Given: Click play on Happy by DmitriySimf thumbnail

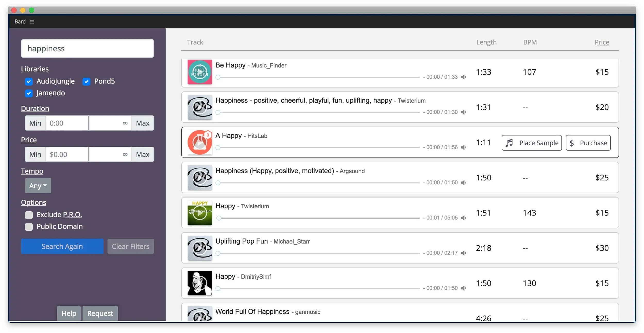Looking at the screenshot, I should [200, 283].
